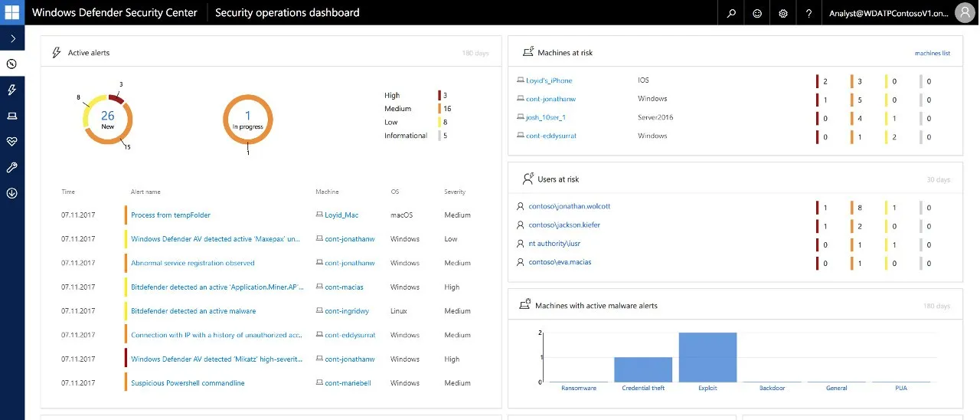980x420 pixels.
Task: Click the Ransomware chart label
Action: point(579,389)
